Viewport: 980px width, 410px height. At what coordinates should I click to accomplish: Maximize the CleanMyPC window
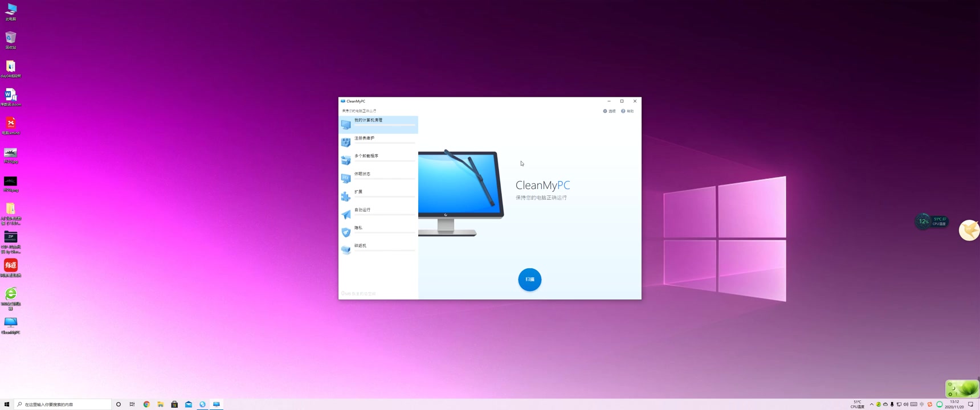[622, 101]
